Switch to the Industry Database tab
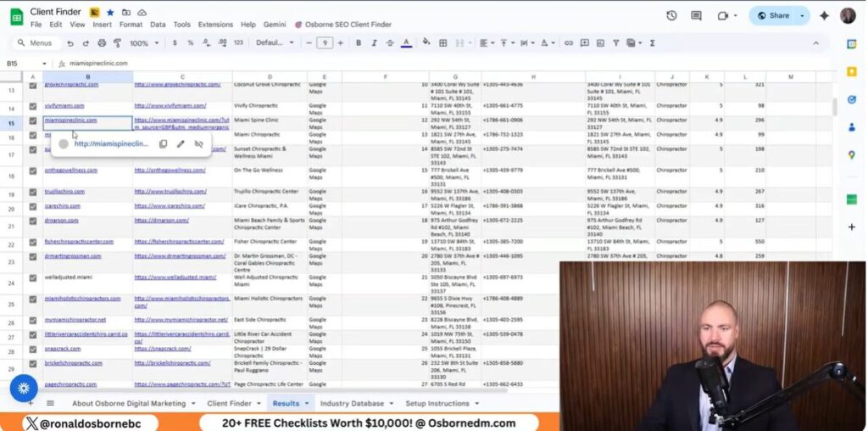The height and width of the screenshot is (431, 868). tap(352, 403)
